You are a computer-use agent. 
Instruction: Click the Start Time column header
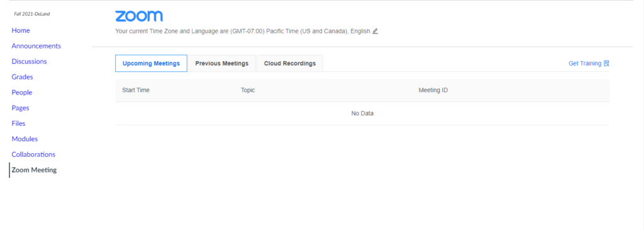pos(136,90)
